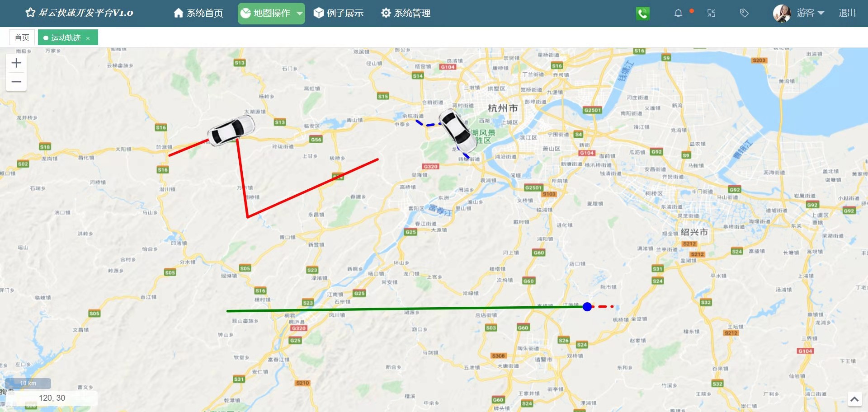The height and width of the screenshot is (412, 868).
Task: Click the tag icon in the header
Action: (744, 13)
